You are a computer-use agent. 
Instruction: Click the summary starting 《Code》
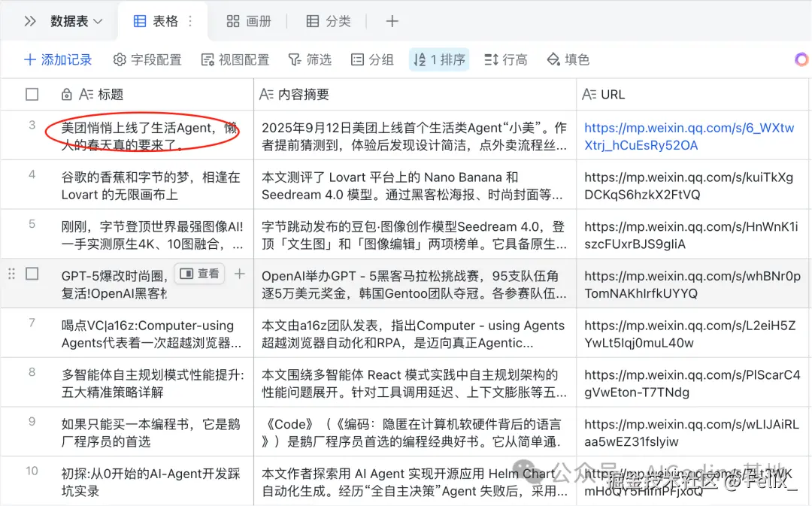tap(414, 433)
